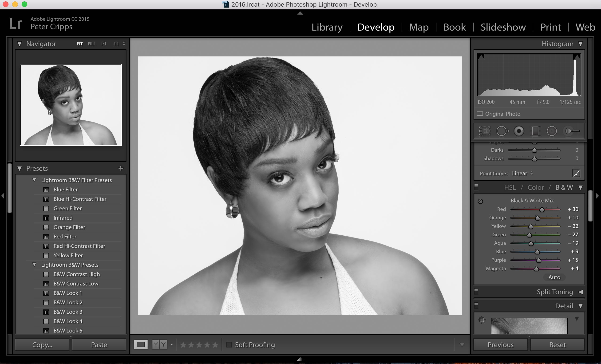Enable Soft Proofing
The height and width of the screenshot is (364, 601).
click(229, 345)
